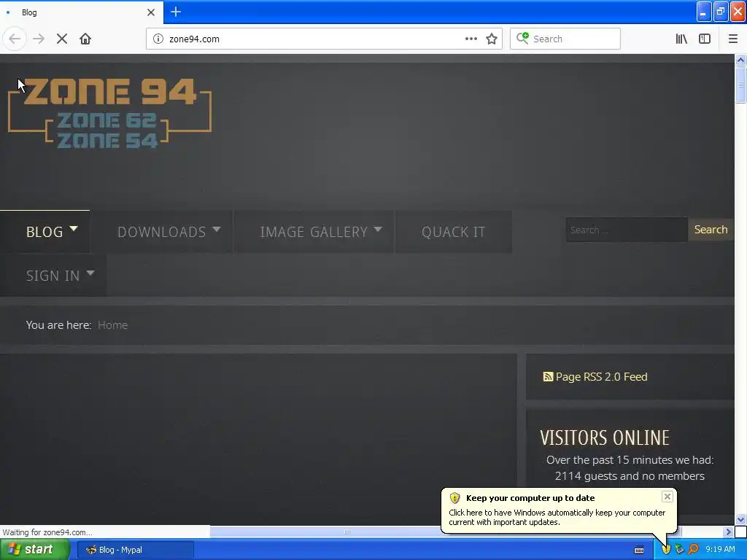Select the Blog - Mypal taskbar button
This screenshot has height=560, width=747.
[136, 550]
